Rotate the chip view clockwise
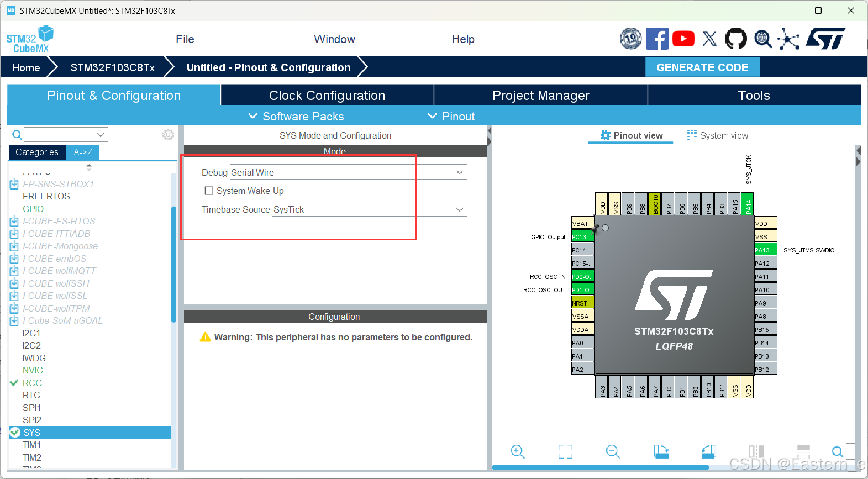The image size is (868, 479). (661, 451)
